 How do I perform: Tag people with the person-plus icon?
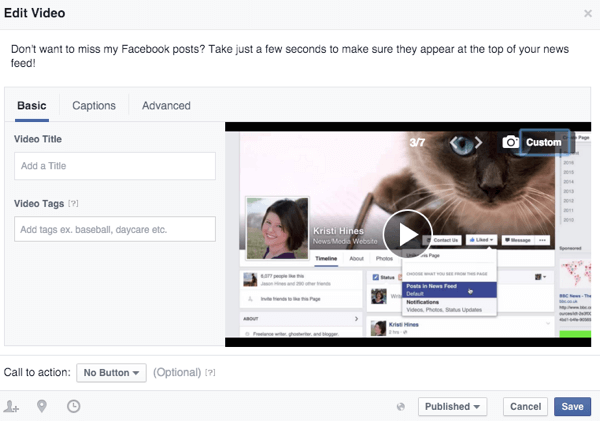[x=11, y=406]
